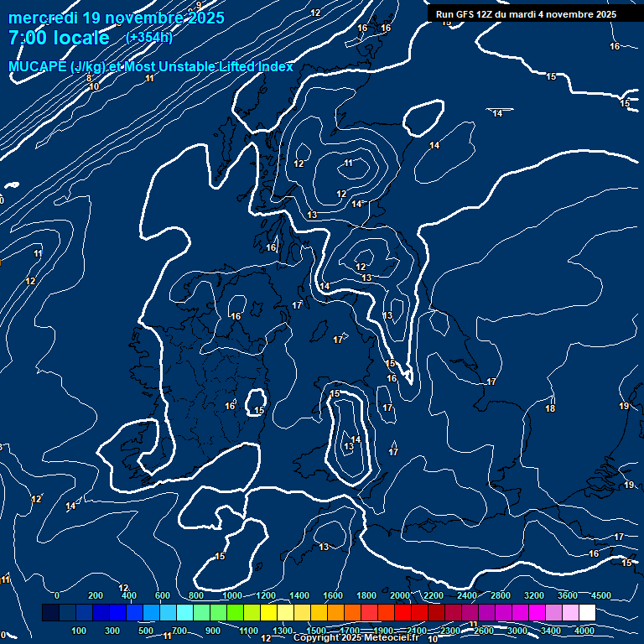
Task: Click the '(+354h)' forecast offset label
Action: coord(149,38)
